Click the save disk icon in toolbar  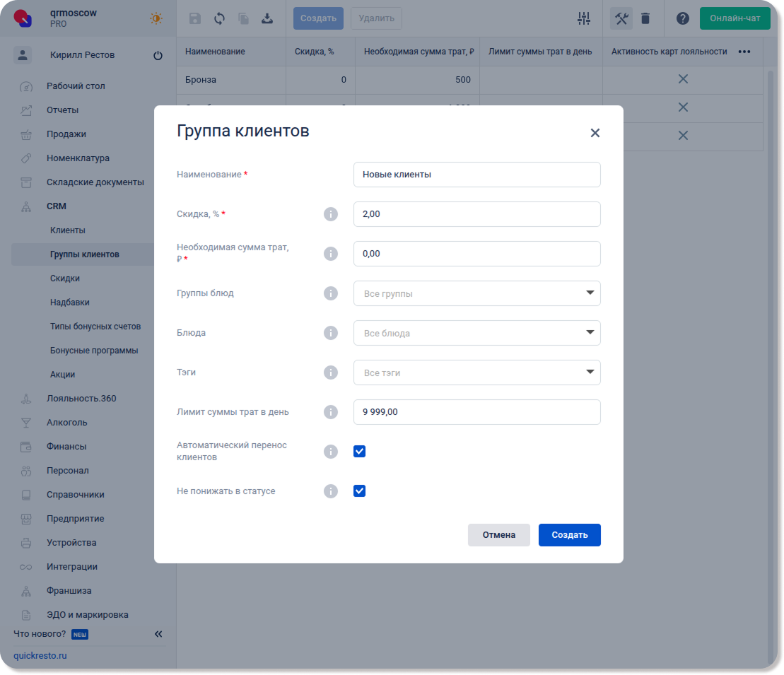[195, 18]
